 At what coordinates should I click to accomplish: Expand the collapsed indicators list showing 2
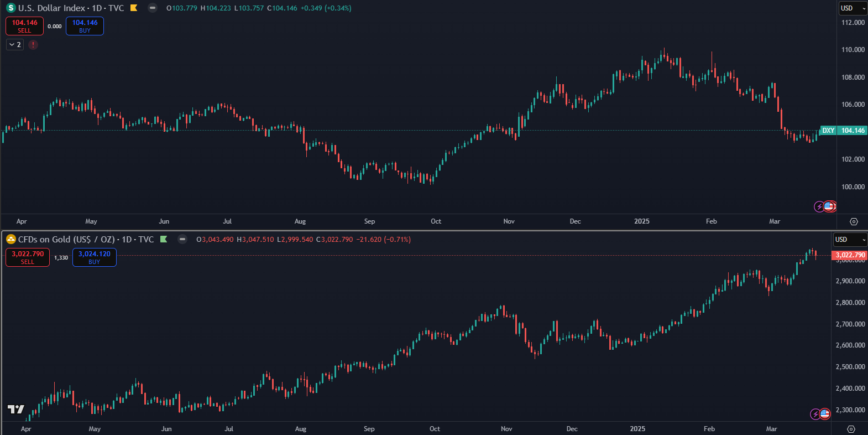coord(15,45)
